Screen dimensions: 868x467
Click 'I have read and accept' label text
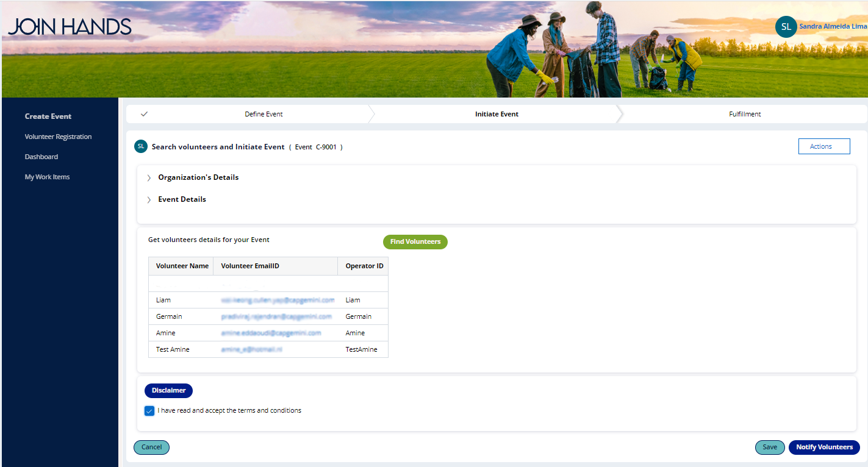tap(229, 411)
